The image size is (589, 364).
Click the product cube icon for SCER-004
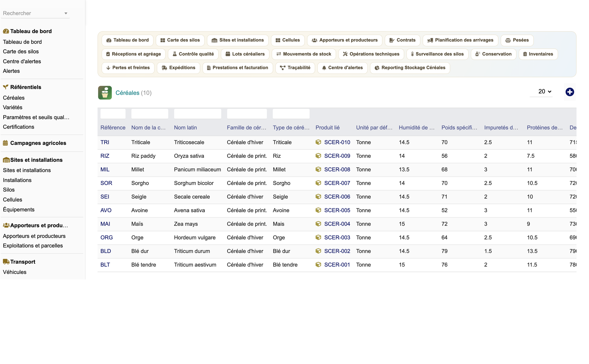coord(318,224)
